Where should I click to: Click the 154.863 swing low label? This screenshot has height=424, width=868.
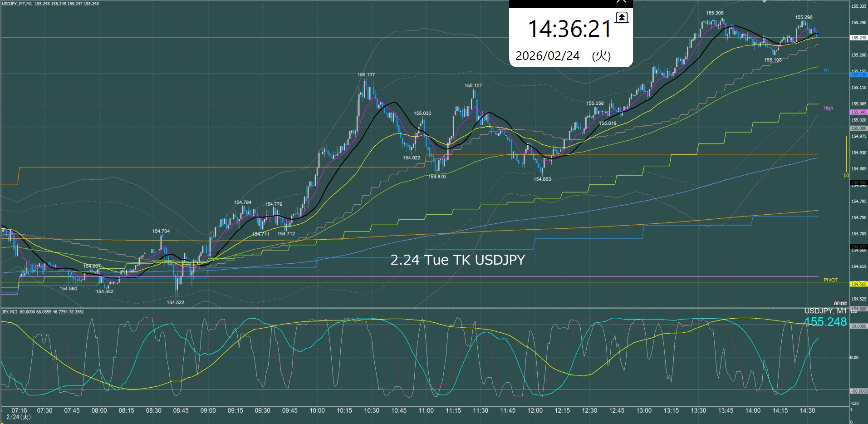click(x=542, y=179)
